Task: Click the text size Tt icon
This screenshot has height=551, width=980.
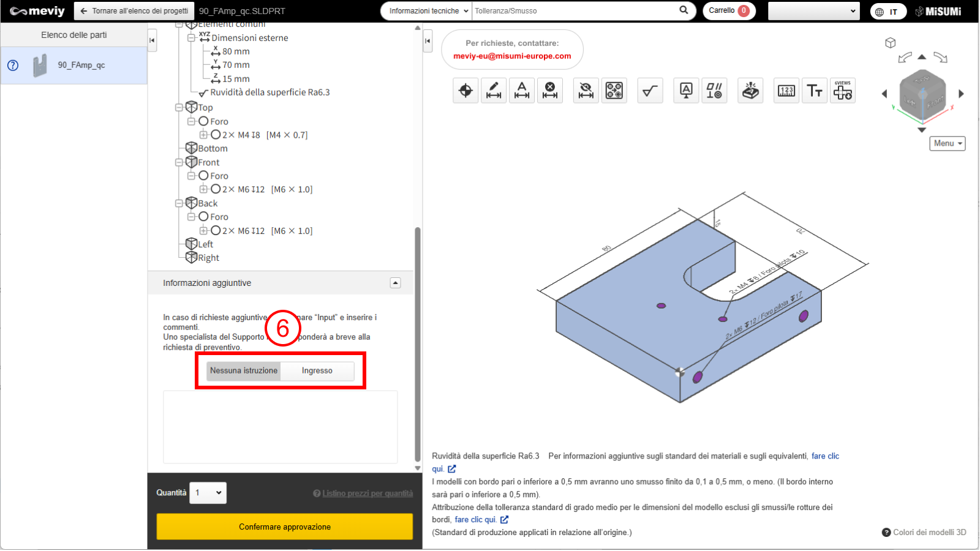Action: (x=815, y=91)
